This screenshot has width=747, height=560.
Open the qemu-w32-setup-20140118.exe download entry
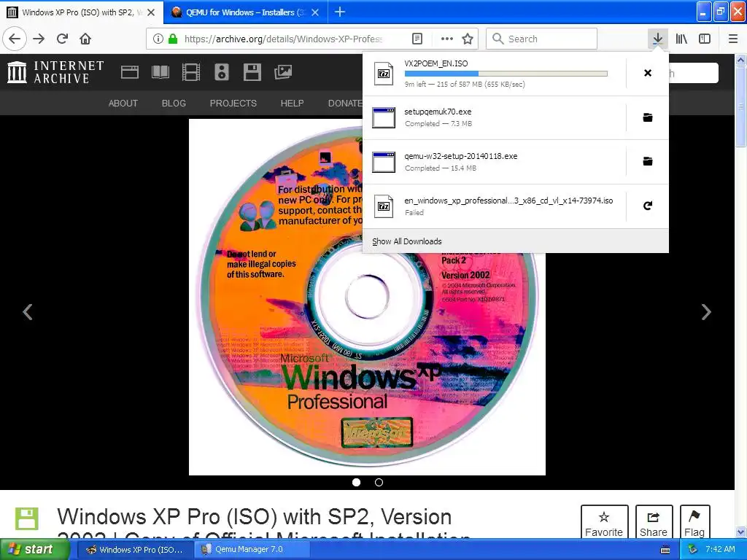495,162
